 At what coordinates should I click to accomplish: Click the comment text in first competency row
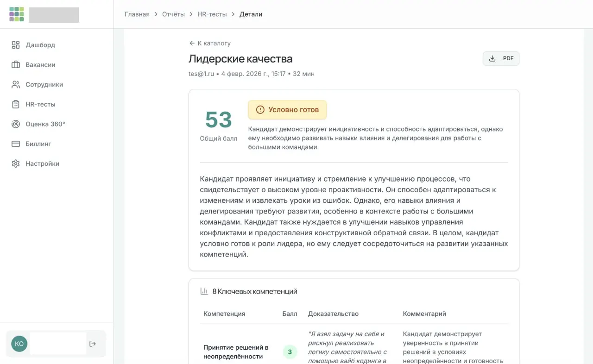453,347
